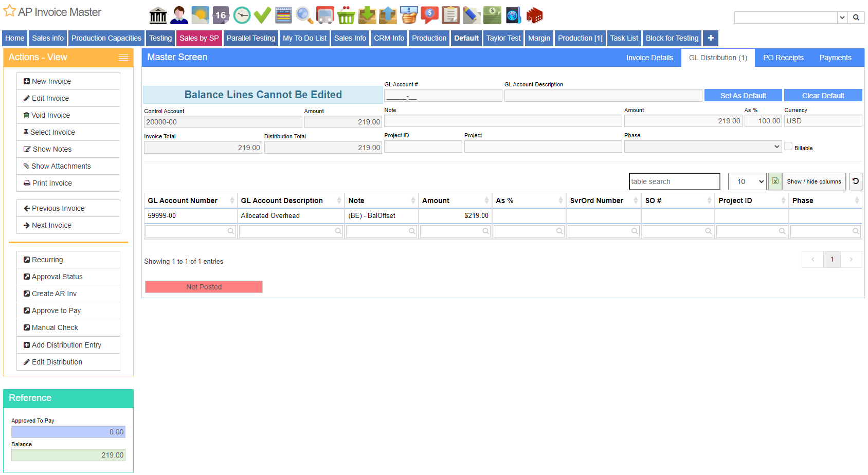868x475 pixels.
Task: Open the top-right search dropdown arrow
Action: point(842,17)
